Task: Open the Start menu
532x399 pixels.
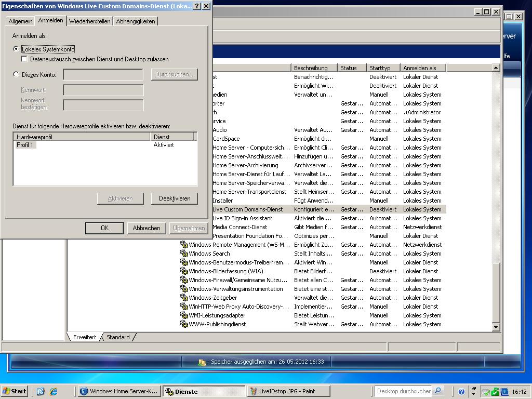Action: pos(14,391)
